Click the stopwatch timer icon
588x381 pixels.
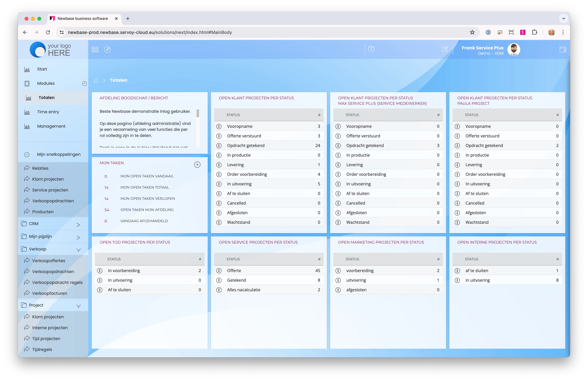click(x=371, y=49)
